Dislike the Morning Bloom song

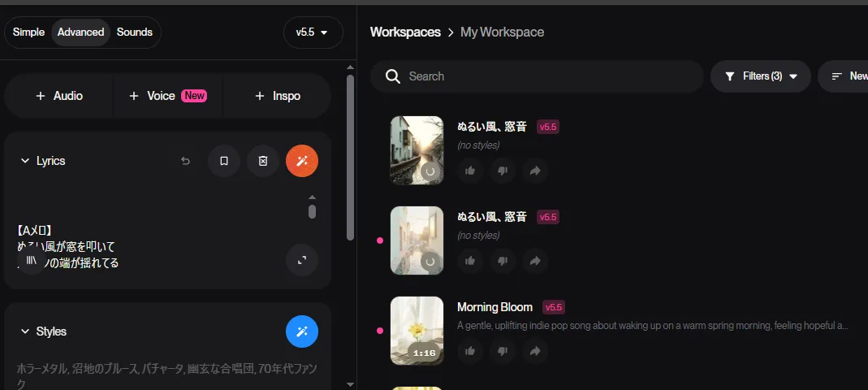503,351
